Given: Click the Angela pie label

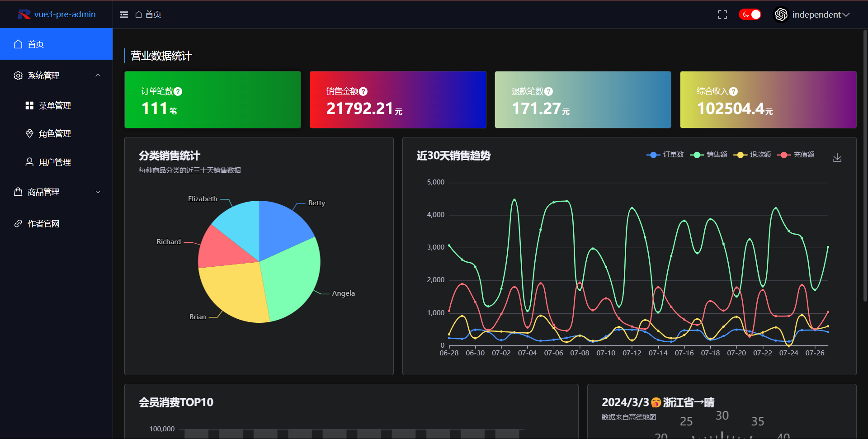Looking at the screenshot, I should pos(344,293).
